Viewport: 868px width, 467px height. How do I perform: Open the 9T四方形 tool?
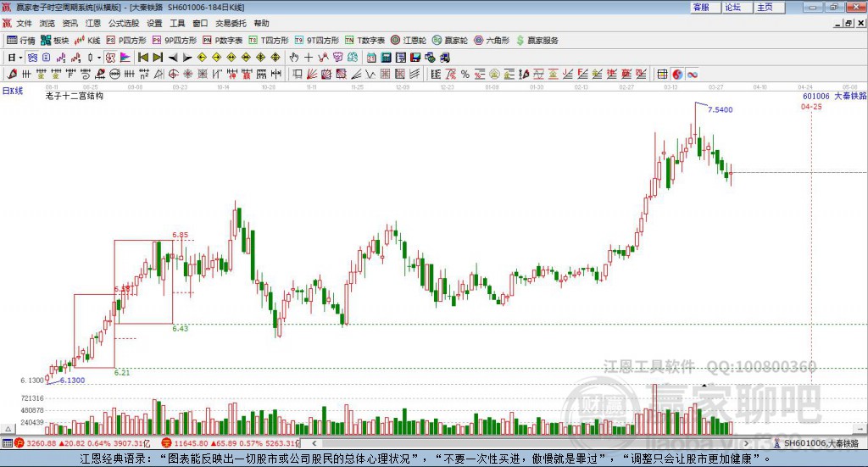click(317, 41)
